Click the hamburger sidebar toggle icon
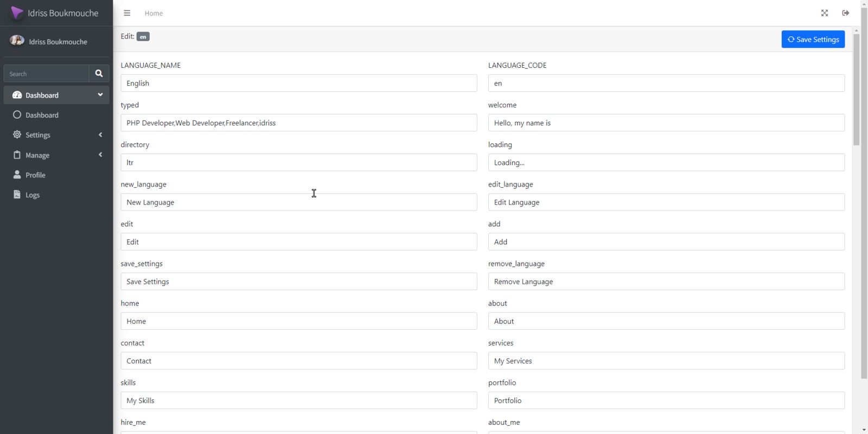Image resolution: width=868 pixels, height=434 pixels. [x=127, y=13]
